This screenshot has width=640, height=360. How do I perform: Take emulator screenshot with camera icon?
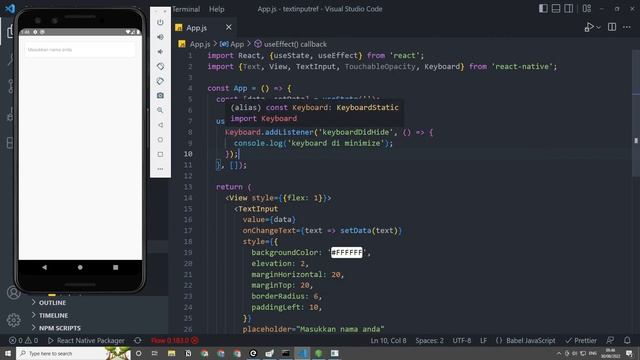tap(160, 96)
